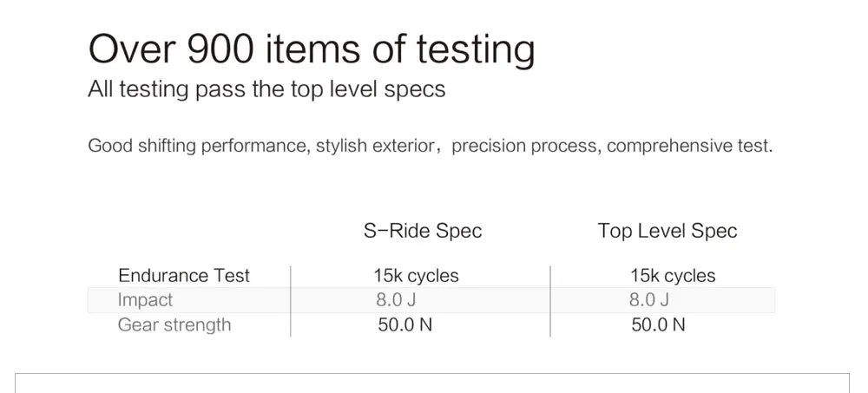
Task: Click the 'Good shifting performance' description line
Action: (431, 146)
